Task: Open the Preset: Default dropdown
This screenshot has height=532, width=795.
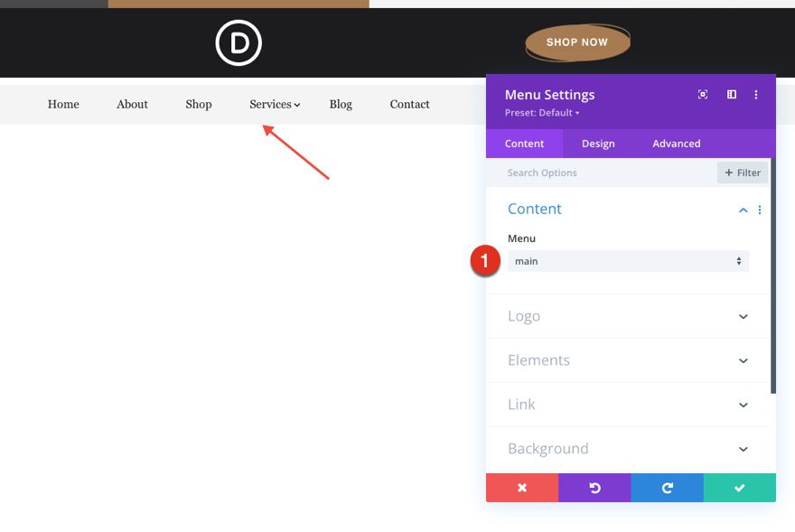Action: (542, 112)
